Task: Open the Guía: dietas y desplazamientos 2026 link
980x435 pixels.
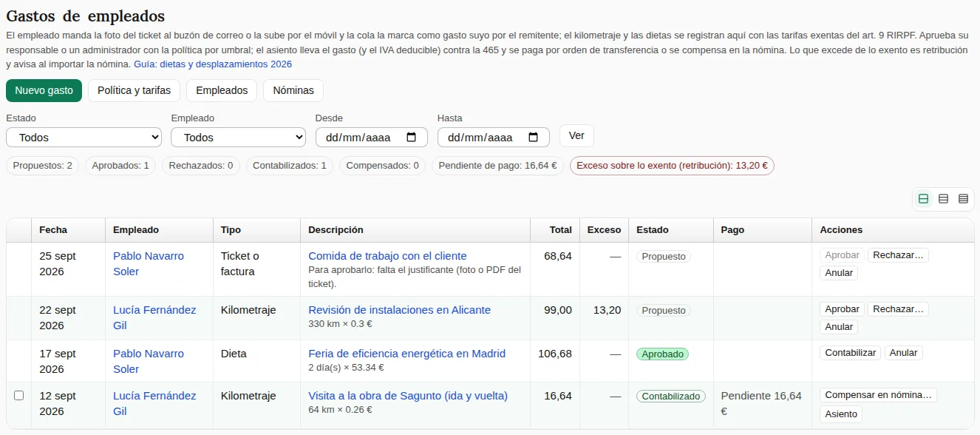Action: pyautogui.click(x=213, y=64)
